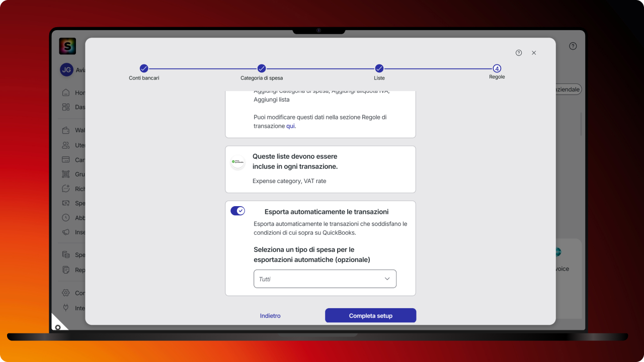Click the Integrations plug icon in sidebar
This screenshot has height=362, width=644.
pyautogui.click(x=65, y=308)
